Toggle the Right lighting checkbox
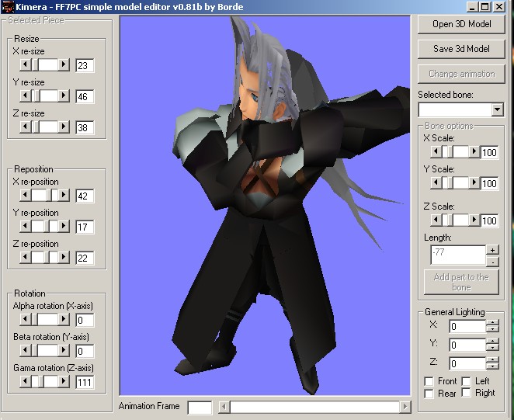 coord(466,394)
